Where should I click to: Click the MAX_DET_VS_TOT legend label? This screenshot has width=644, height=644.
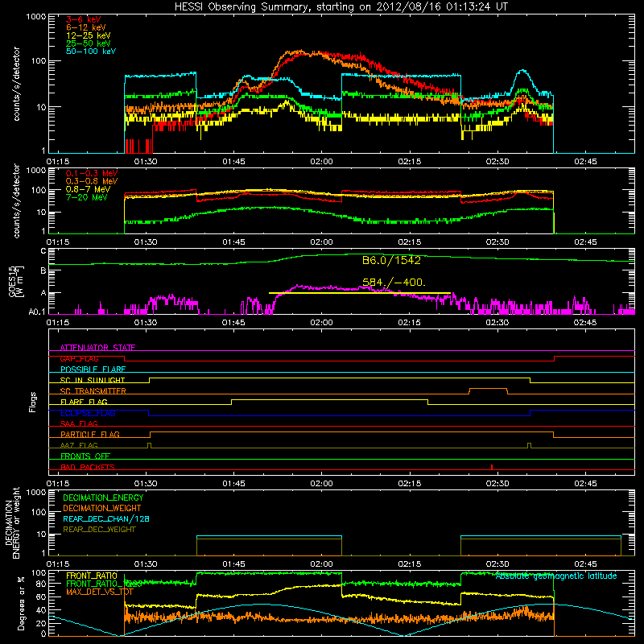tap(100, 592)
